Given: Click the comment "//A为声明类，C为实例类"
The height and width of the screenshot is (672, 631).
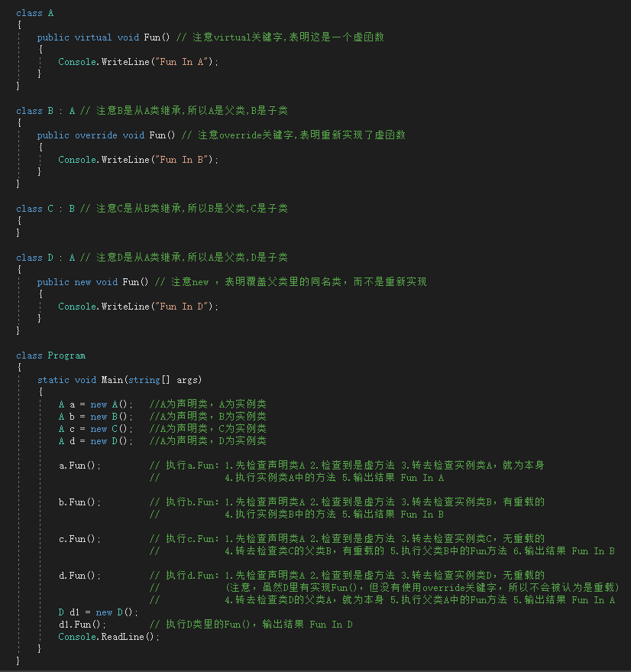Looking at the screenshot, I should pos(208,429).
